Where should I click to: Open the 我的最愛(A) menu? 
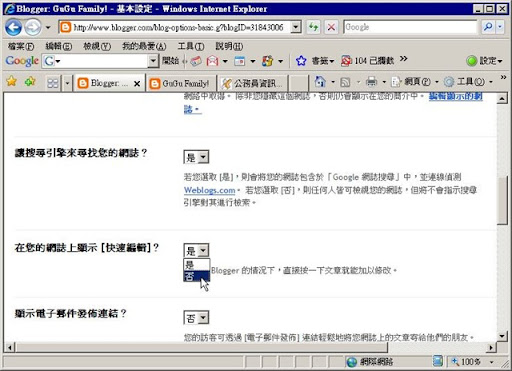[x=144, y=46]
